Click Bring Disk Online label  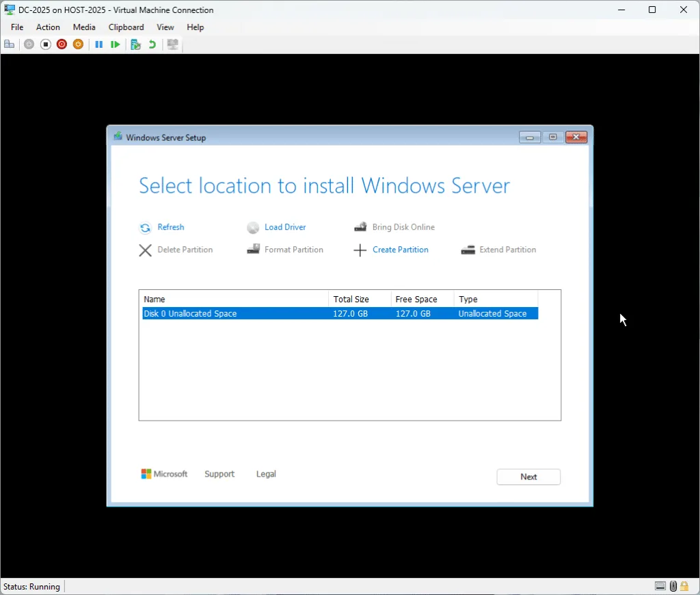click(x=403, y=227)
